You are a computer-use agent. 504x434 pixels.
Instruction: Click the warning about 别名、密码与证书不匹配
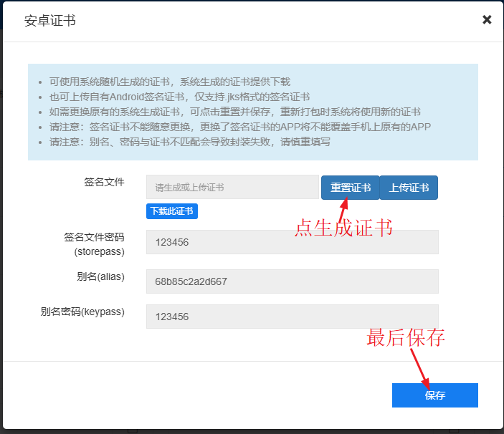(189, 142)
